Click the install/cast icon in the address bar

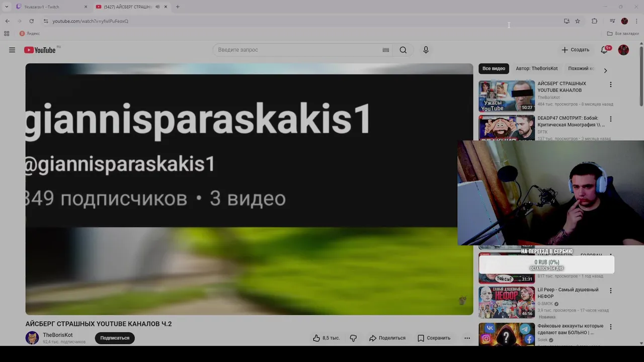point(567,21)
